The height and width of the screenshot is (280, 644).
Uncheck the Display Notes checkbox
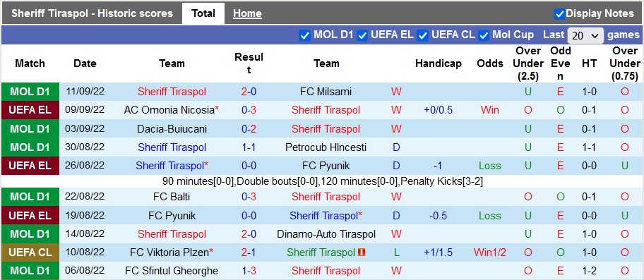559,14
